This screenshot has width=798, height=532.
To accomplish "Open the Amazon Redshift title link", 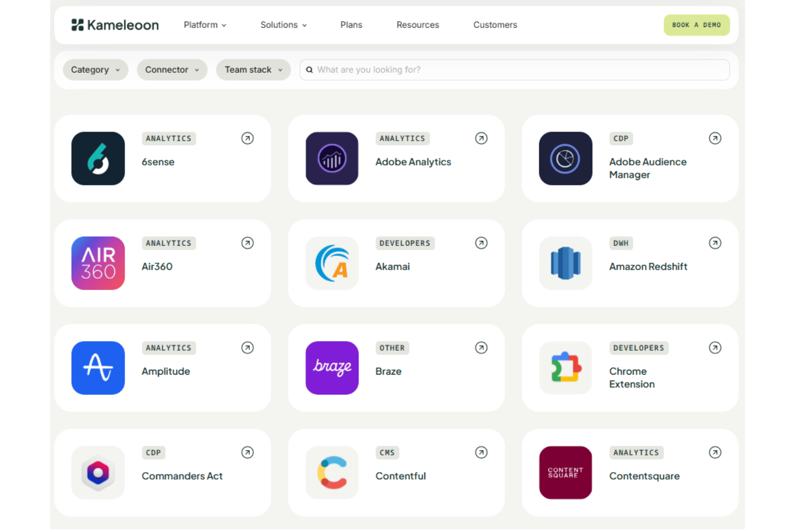I will (x=649, y=266).
